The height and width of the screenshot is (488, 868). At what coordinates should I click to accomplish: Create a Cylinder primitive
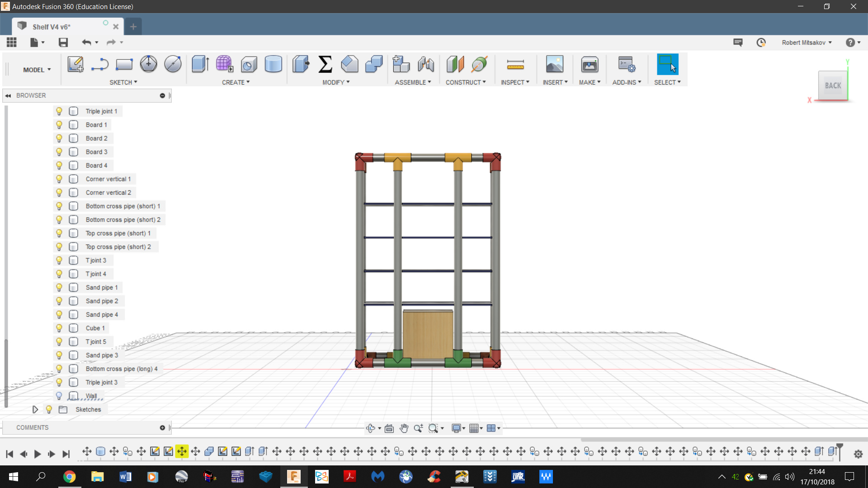pos(273,64)
